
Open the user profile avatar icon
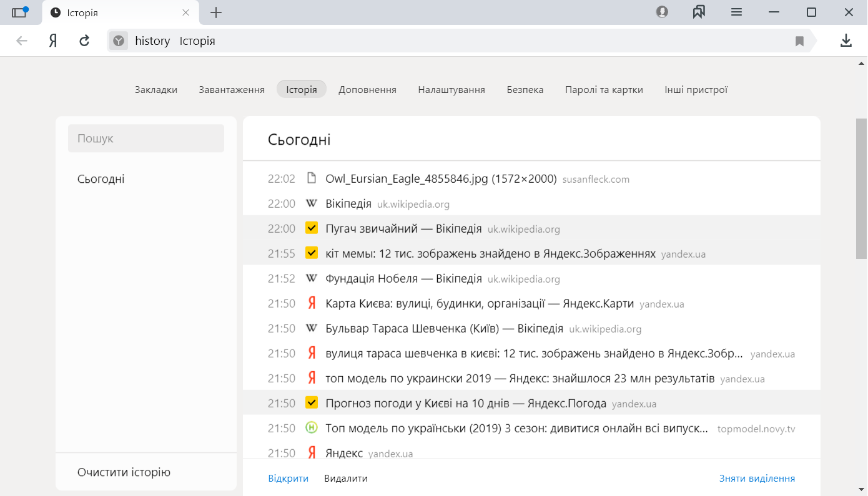pyautogui.click(x=662, y=12)
